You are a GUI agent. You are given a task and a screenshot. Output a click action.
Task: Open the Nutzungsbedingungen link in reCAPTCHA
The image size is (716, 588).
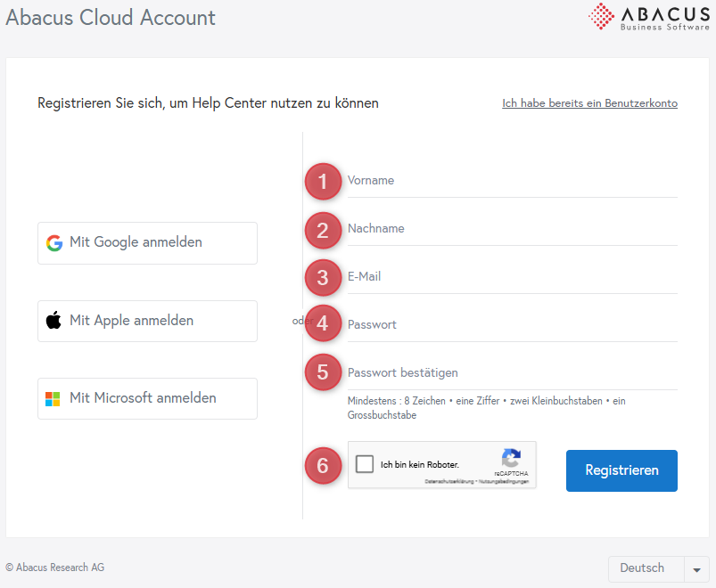(503, 481)
